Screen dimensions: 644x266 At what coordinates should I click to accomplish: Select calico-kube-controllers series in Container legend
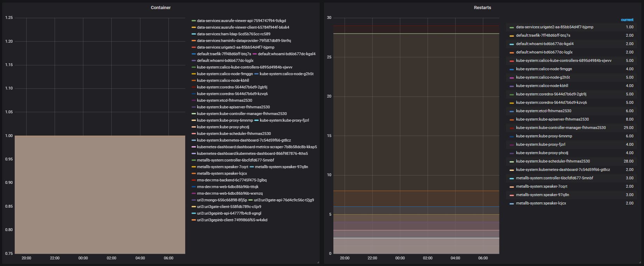tap(245, 67)
